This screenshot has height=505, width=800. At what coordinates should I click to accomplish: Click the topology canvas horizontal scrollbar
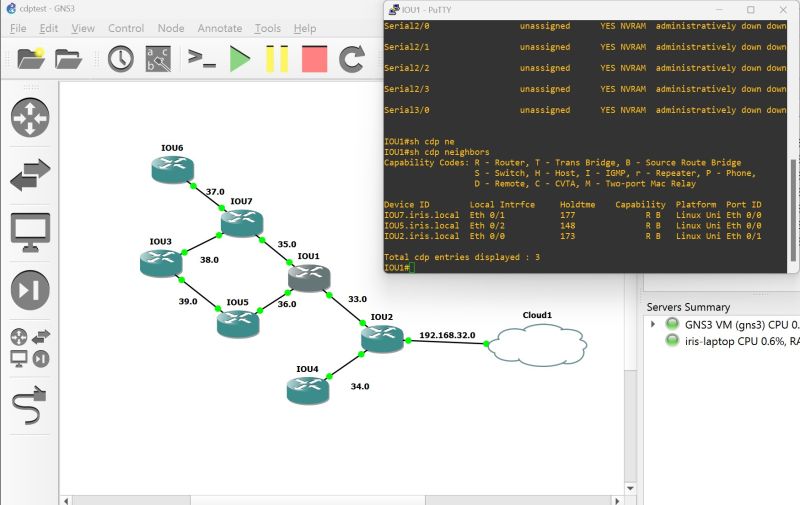308,500
